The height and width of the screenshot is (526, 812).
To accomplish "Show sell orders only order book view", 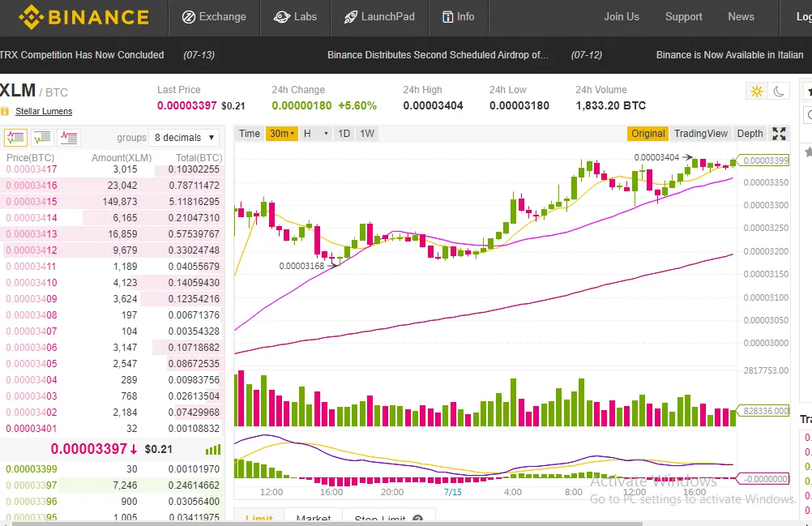I will coord(68,138).
